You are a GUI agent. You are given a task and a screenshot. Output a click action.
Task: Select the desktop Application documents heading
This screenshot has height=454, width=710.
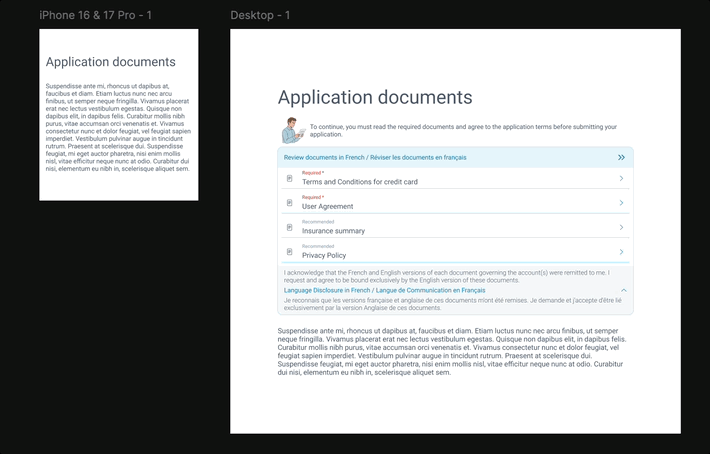(375, 97)
